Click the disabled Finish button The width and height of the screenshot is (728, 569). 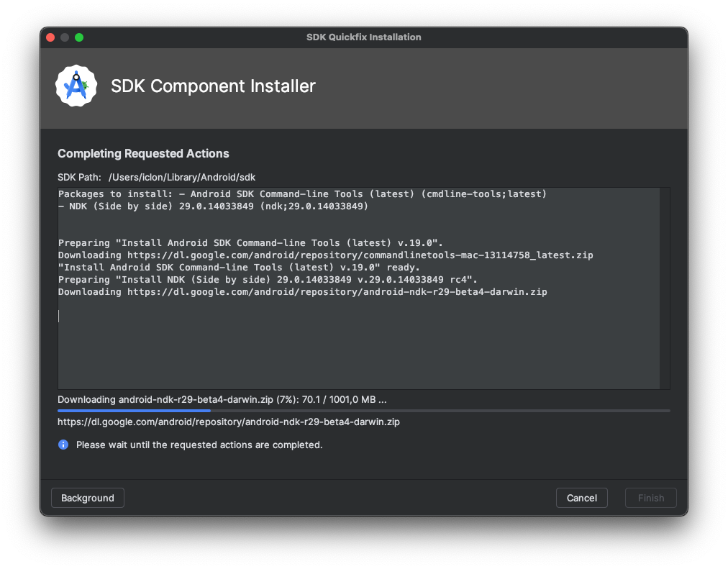coord(651,498)
